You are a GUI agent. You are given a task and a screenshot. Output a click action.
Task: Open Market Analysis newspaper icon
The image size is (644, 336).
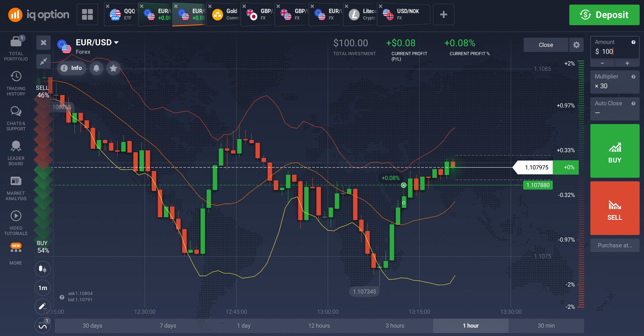tap(16, 181)
